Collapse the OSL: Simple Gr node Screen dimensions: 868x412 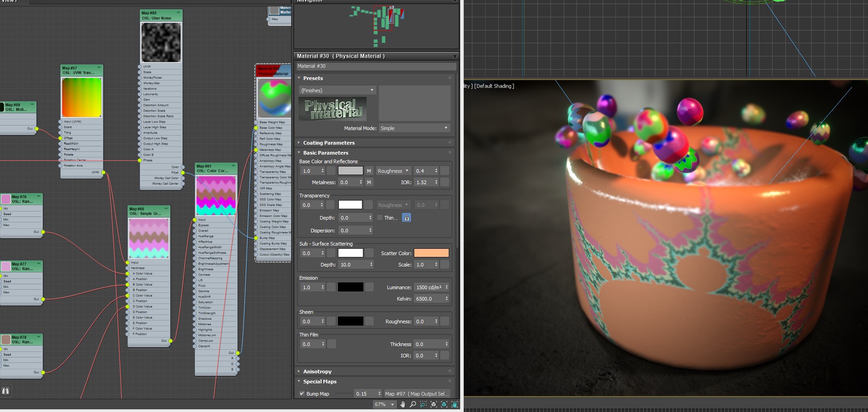tap(166, 208)
